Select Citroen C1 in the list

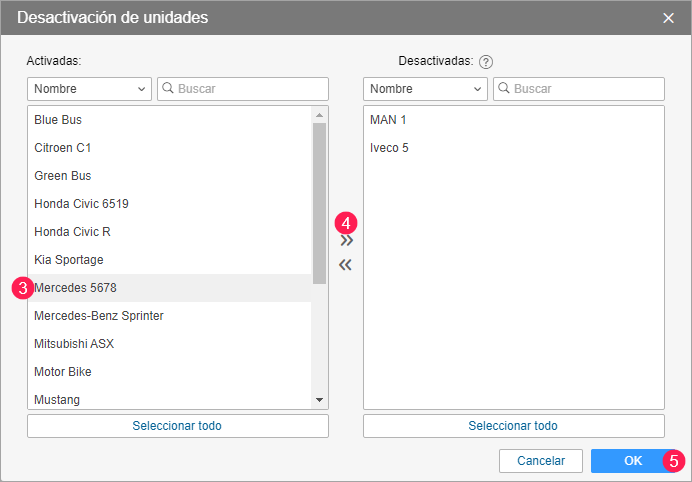(x=63, y=148)
